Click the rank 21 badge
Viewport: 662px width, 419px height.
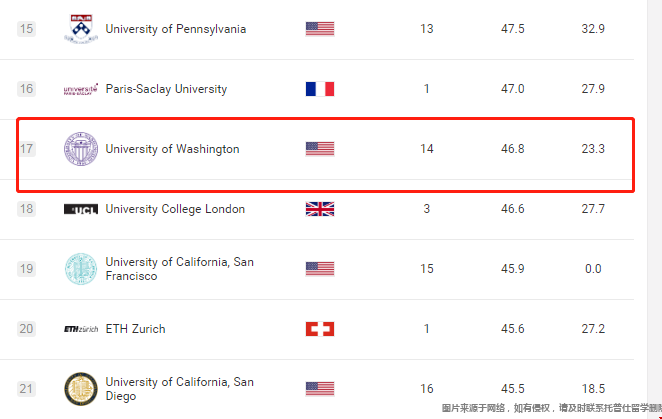click(27, 388)
